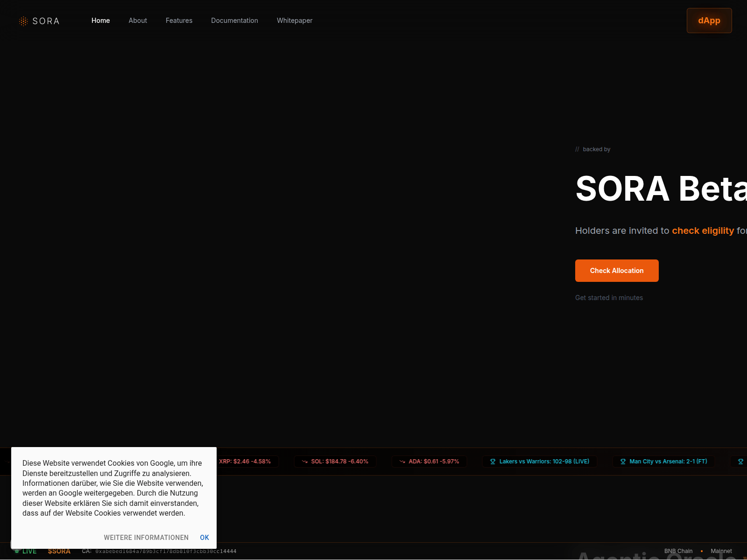Open the Features nav link
The width and height of the screenshot is (747, 560).
[179, 21]
